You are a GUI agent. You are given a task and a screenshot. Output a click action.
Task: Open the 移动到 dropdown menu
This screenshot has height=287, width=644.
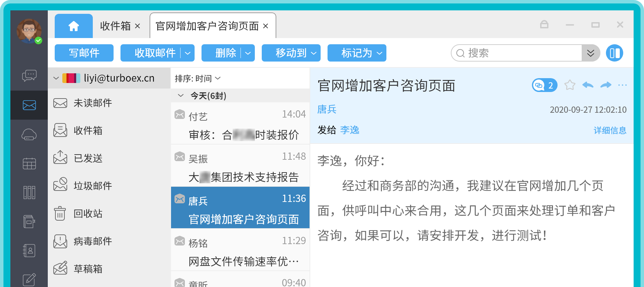pyautogui.click(x=291, y=53)
